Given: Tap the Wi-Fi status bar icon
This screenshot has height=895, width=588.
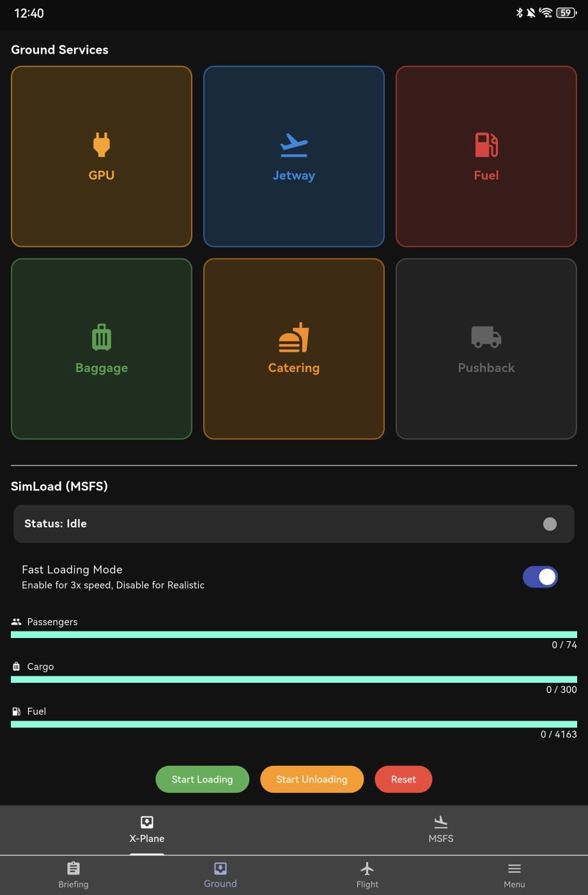Looking at the screenshot, I should 546,13.
